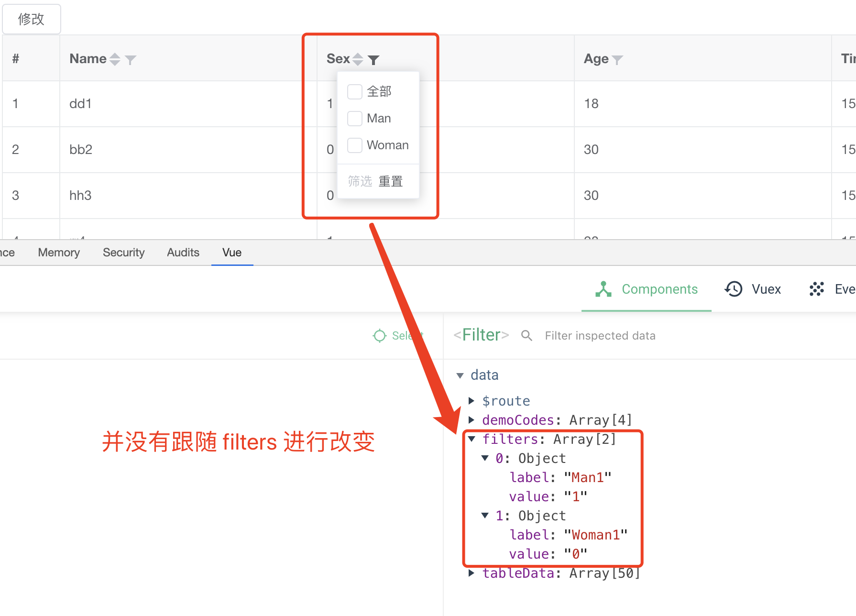Click the Events icon in devtools
Screen dimensions: 856x616
816,289
